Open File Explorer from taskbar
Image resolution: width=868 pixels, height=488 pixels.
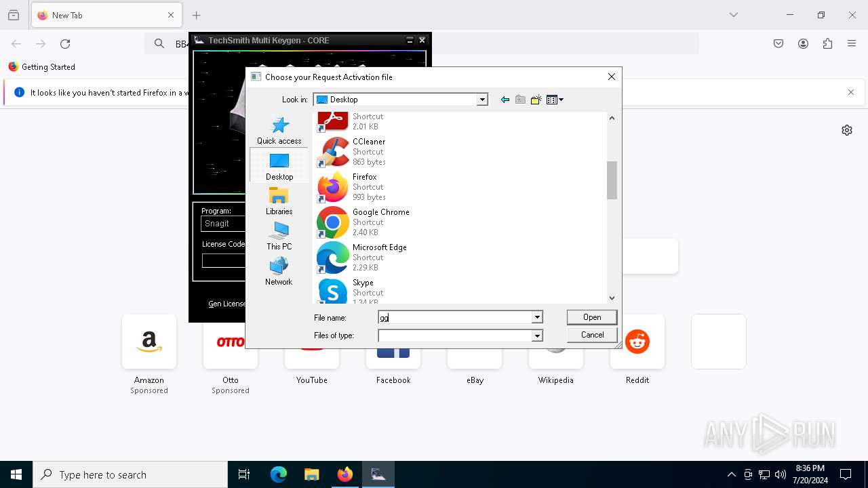pyautogui.click(x=311, y=474)
